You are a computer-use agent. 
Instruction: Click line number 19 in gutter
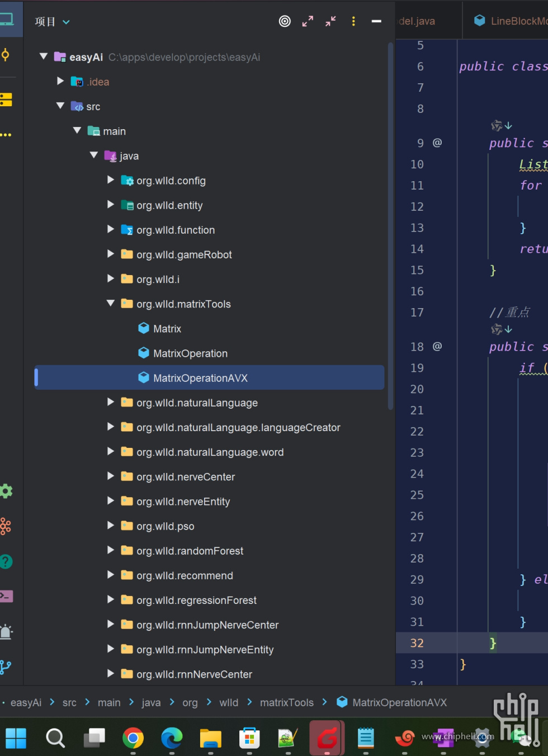click(x=417, y=368)
